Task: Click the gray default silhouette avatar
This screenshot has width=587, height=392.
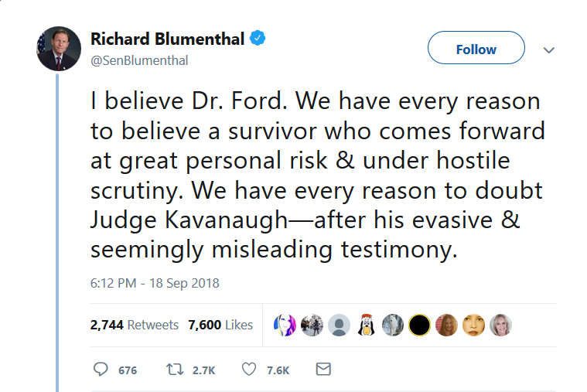Action: click(x=339, y=326)
